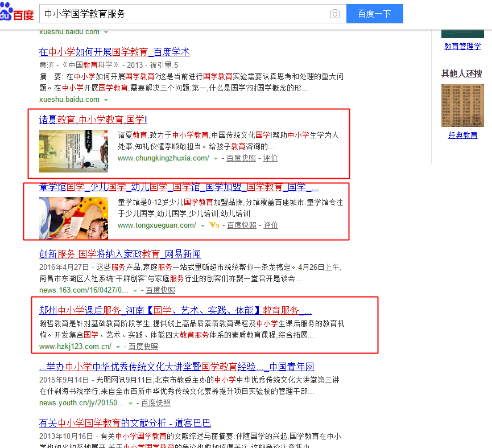
Task: Click 童学馆 result thumbnail image
Action: click(73, 218)
